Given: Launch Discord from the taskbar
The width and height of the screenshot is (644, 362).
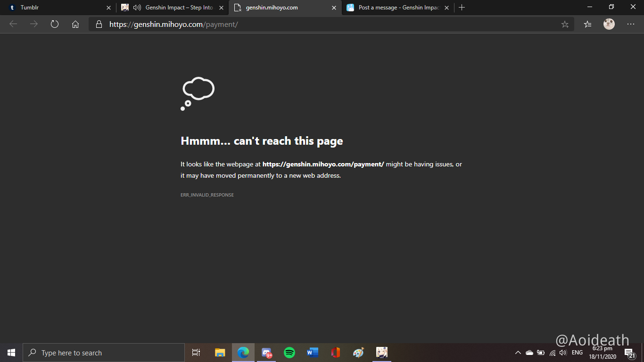Looking at the screenshot, I should pyautogui.click(x=267, y=353).
